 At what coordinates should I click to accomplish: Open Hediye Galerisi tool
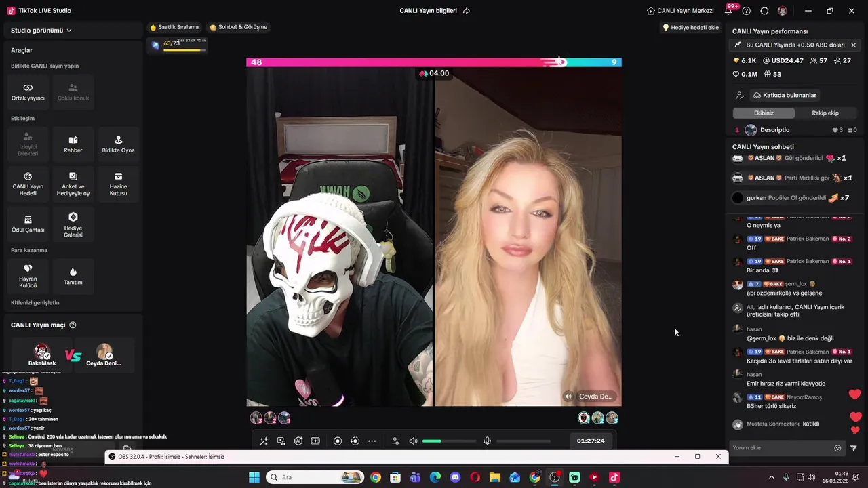point(73,224)
